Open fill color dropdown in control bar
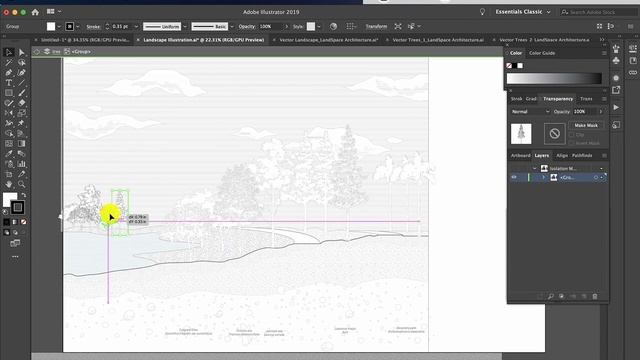The height and width of the screenshot is (360, 640). coord(59,27)
